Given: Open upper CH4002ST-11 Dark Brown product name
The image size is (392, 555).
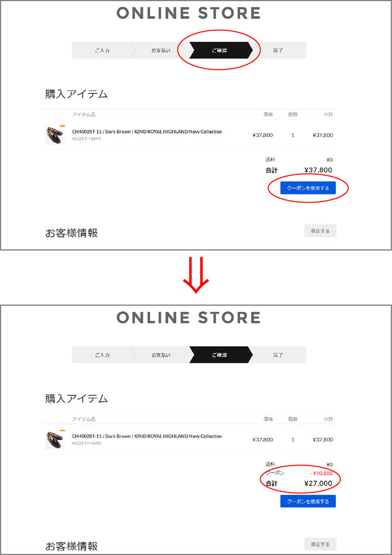Looking at the screenshot, I should 147,132.
